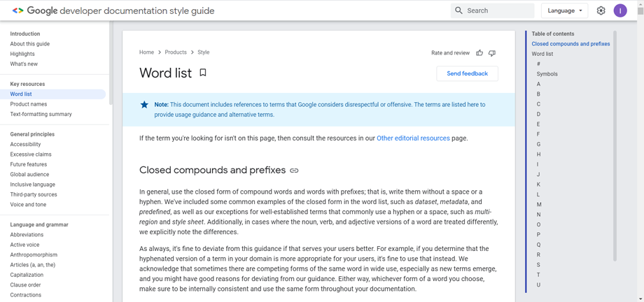Go to Home breadcrumb
Screen dimensions: 644x302
point(146,52)
